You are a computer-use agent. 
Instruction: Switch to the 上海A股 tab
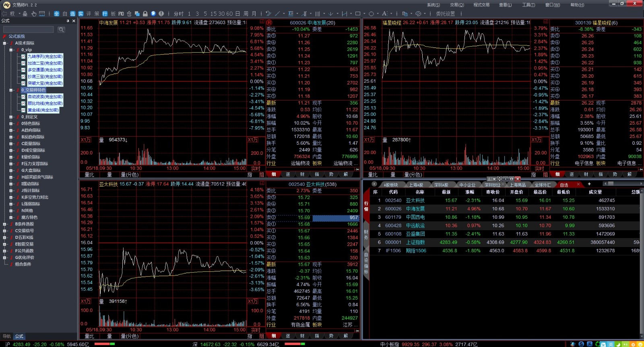[416, 185]
